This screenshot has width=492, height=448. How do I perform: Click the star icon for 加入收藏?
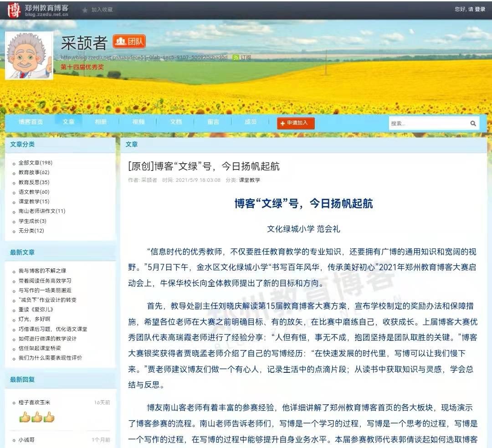tap(85, 10)
